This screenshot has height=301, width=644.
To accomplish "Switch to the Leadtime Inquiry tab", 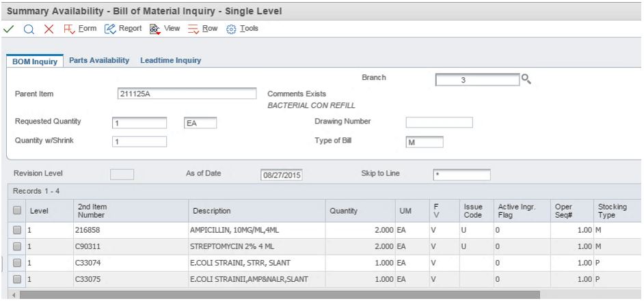I will click(170, 60).
